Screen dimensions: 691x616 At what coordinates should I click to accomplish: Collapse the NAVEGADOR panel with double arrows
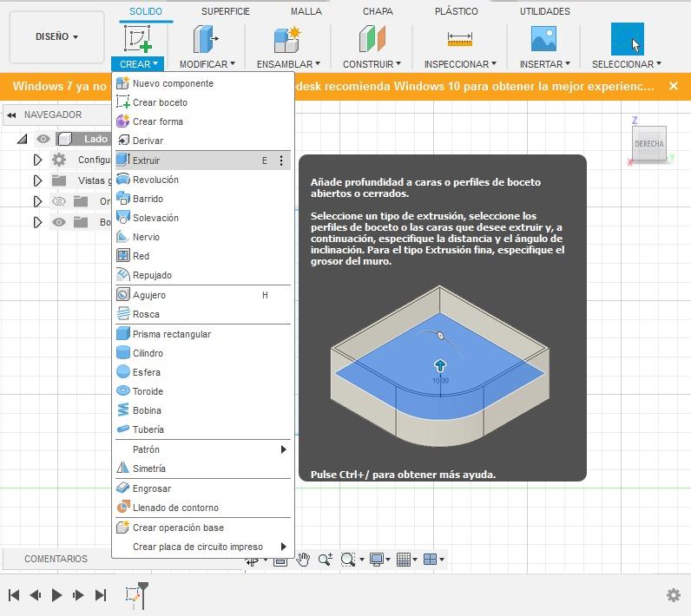pyautogui.click(x=11, y=115)
